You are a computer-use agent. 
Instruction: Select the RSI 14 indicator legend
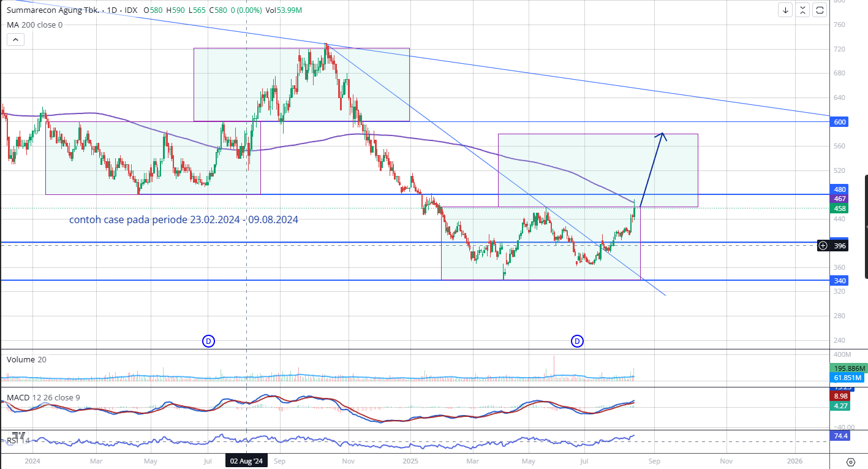[x=18, y=440]
